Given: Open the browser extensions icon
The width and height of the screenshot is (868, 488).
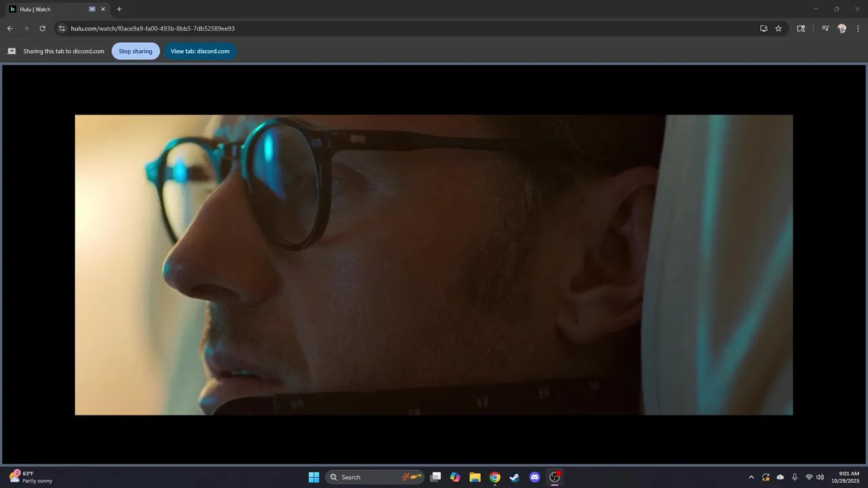Looking at the screenshot, I should click(801, 28).
